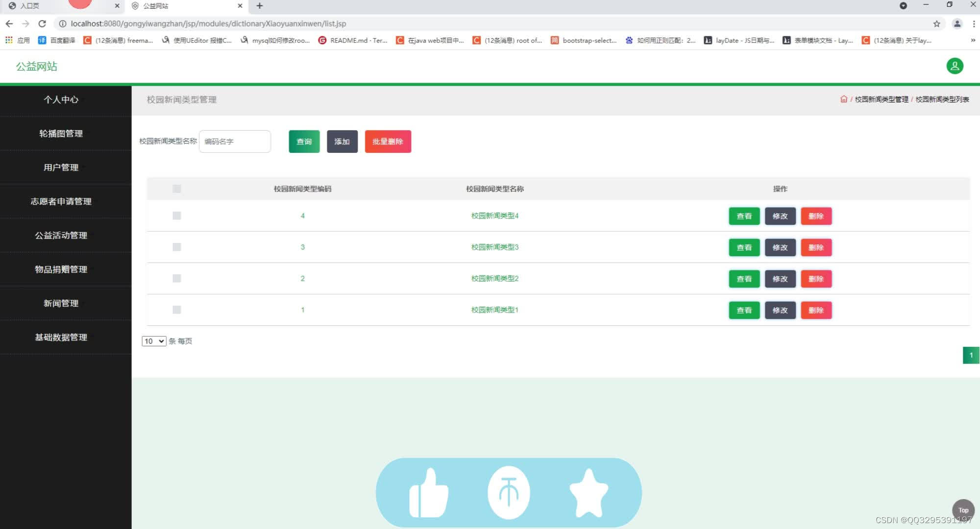Click the Top scroll button
The height and width of the screenshot is (529, 980).
[x=963, y=510]
